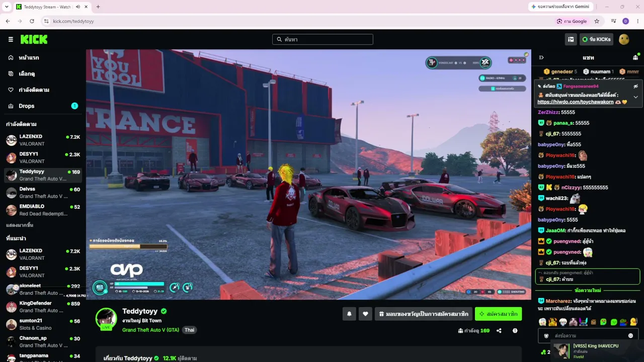This screenshot has height=362, width=644.
Task: Open EMDIABLO channel in sidebar
Action: click(x=43, y=210)
